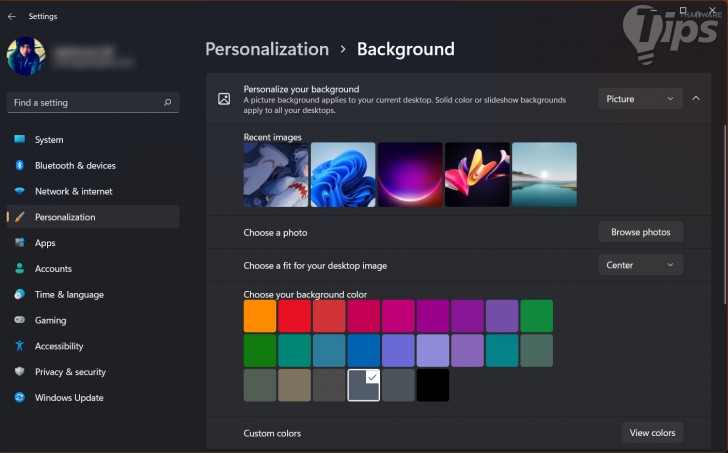Click the Gaming controller icon

pos(20,320)
